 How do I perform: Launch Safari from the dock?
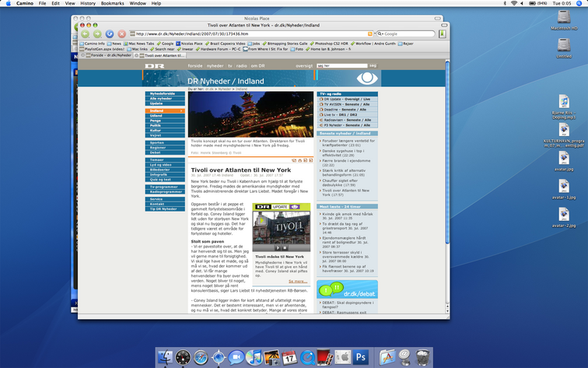201,357
